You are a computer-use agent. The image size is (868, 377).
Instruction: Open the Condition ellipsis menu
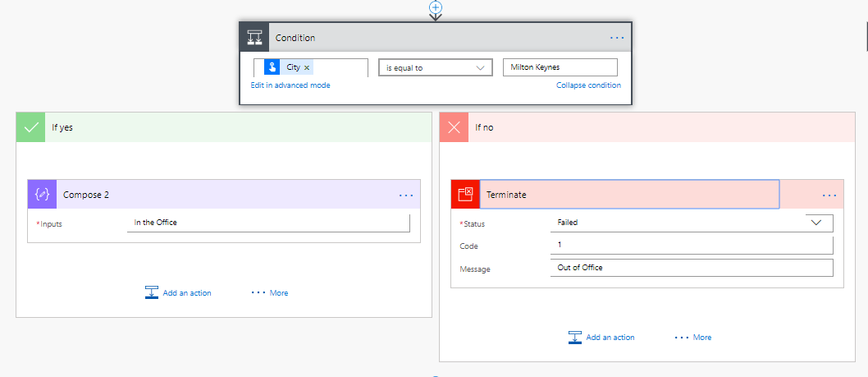tap(617, 38)
